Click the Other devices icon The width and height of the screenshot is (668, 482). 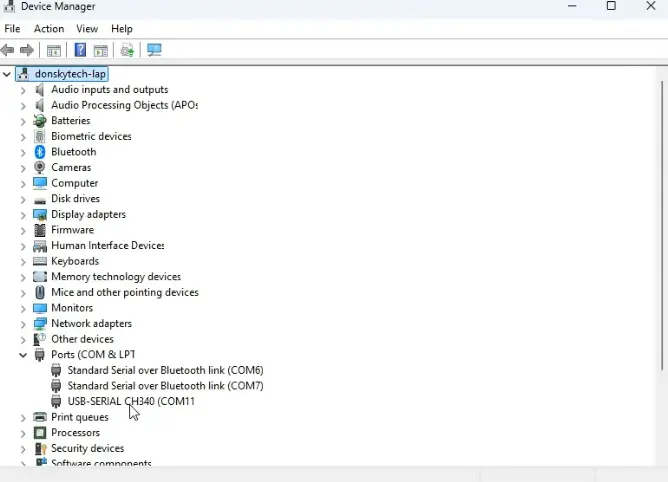click(x=40, y=339)
